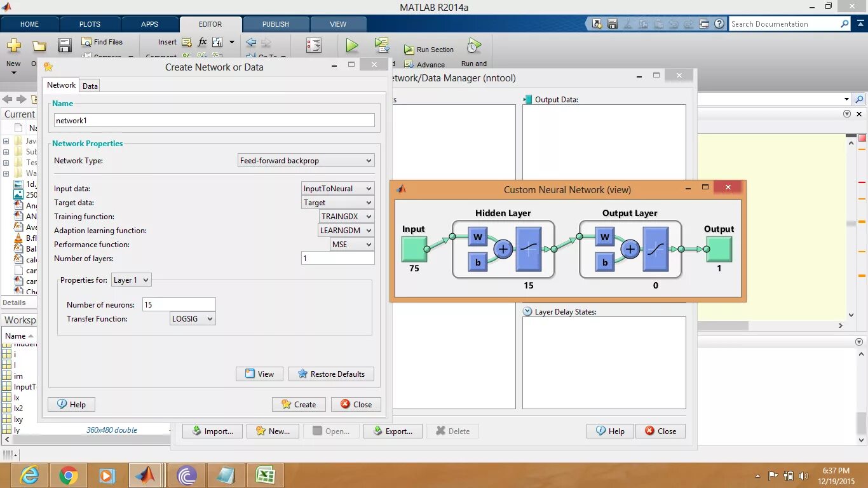Open Help question mark in quick access bar
Screen dimensions: 868x488
pyautogui.click(x=719, y=24)
